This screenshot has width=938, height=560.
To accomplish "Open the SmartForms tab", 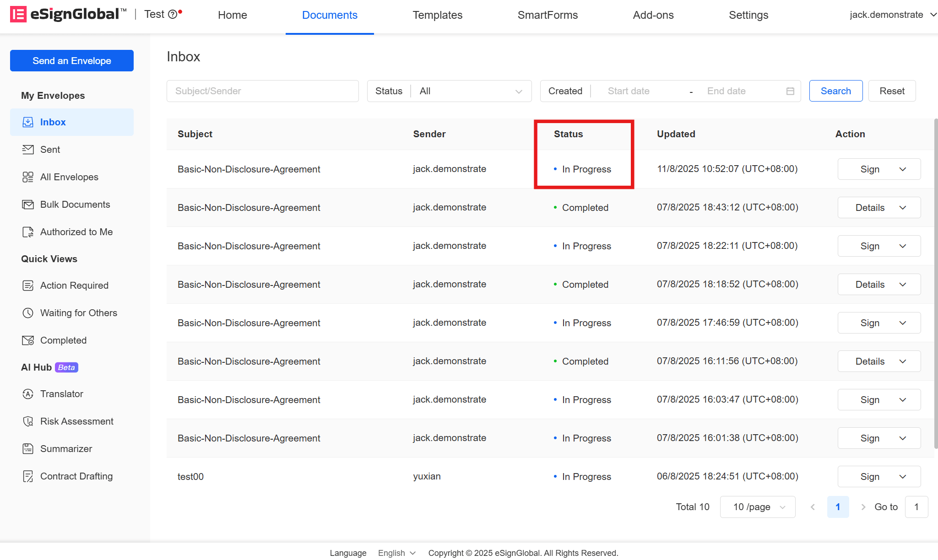I will point(548,15).
